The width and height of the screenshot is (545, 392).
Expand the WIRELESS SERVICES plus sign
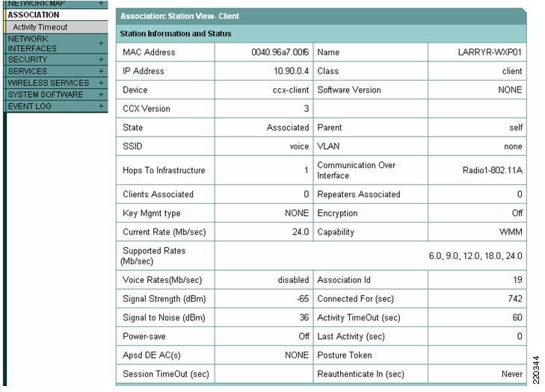[101, 83]
